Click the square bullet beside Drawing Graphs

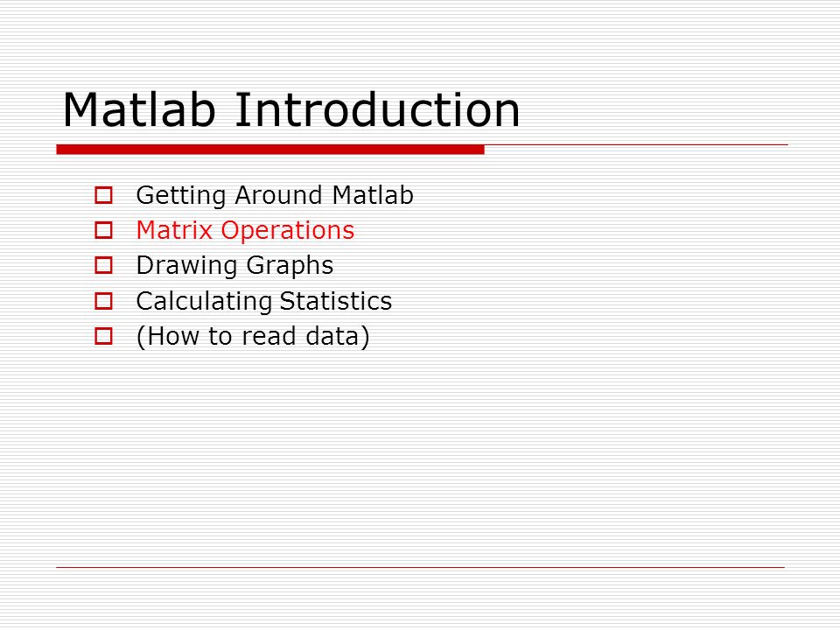(103, 265)
